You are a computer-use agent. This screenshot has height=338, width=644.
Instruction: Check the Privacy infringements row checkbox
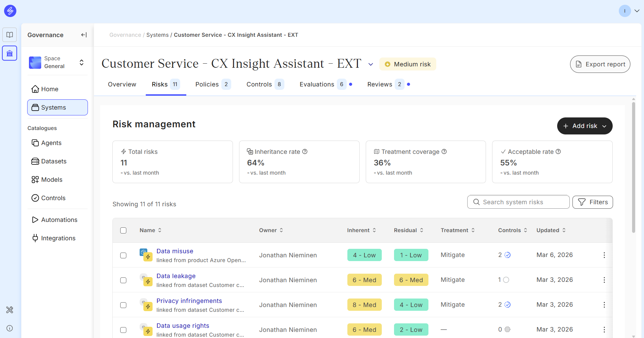click(123, 305)
